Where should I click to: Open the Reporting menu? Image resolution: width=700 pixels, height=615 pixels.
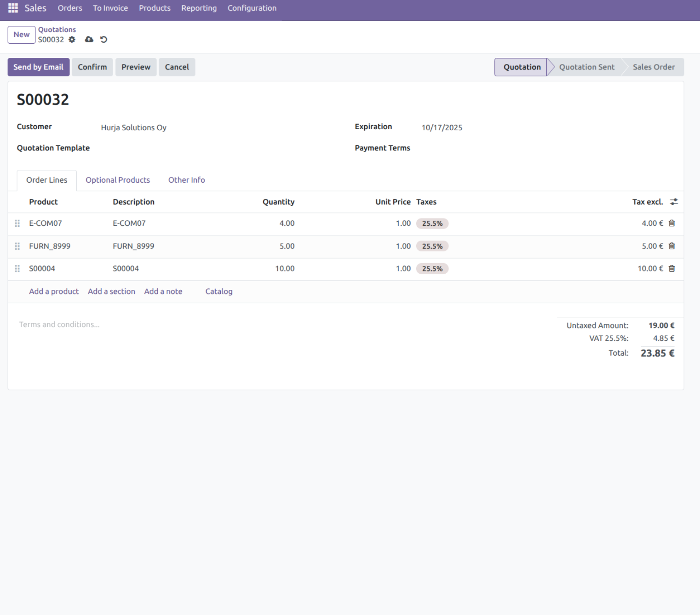point(199,8)
